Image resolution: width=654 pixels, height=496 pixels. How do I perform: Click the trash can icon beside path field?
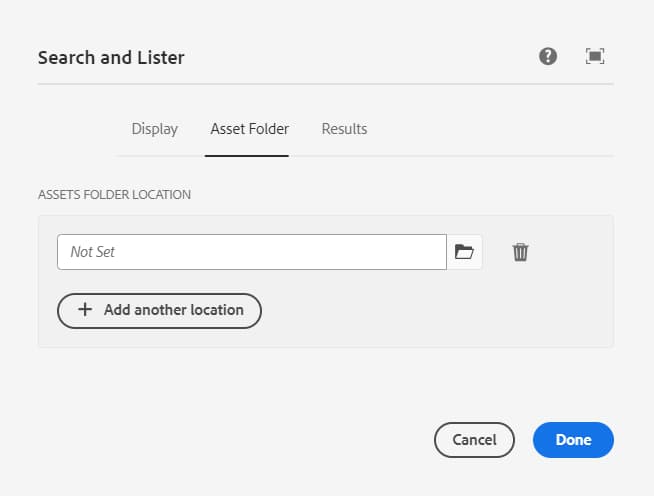pos(520,252)
